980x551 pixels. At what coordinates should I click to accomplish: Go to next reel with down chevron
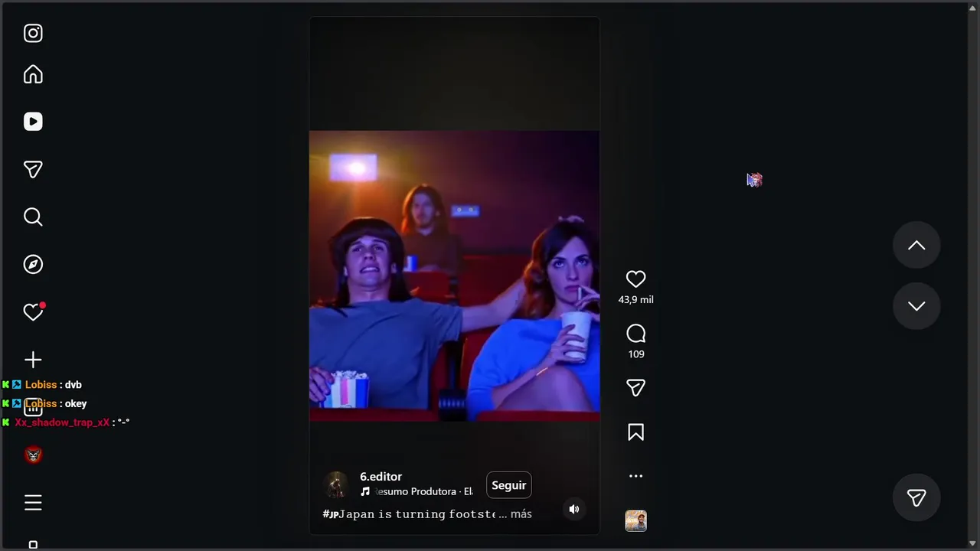click(x=916, y=306)
